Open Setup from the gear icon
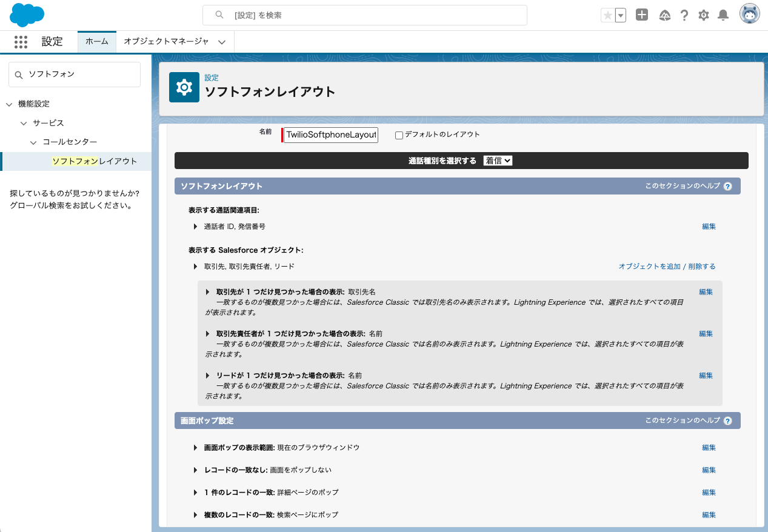Viewport: 768px width, 532px height. pyautogui.click(x=703, y=15)
